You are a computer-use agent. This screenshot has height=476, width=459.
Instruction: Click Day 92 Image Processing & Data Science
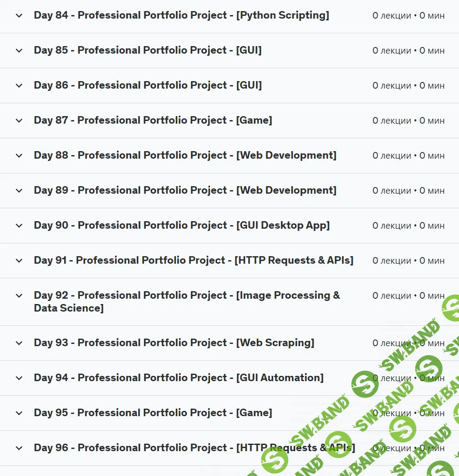pos(187,301)
